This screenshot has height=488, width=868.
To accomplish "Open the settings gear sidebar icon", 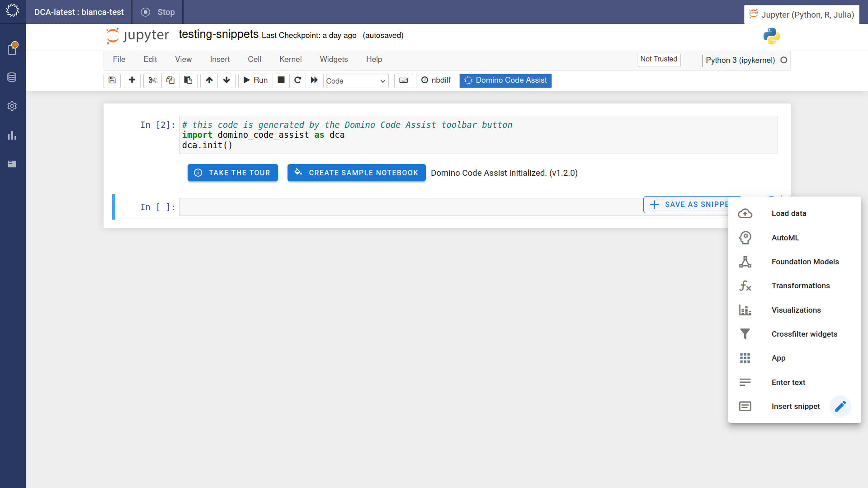I will click(12, 106).
